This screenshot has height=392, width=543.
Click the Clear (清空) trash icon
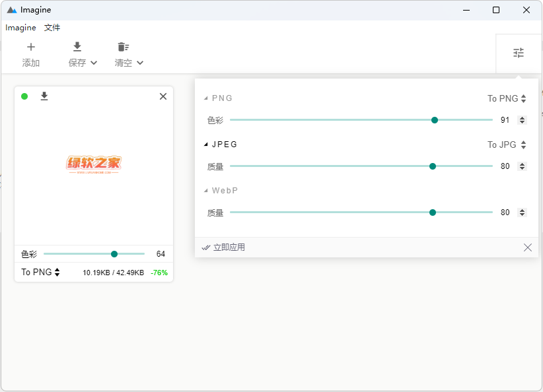tap(123, 47)
